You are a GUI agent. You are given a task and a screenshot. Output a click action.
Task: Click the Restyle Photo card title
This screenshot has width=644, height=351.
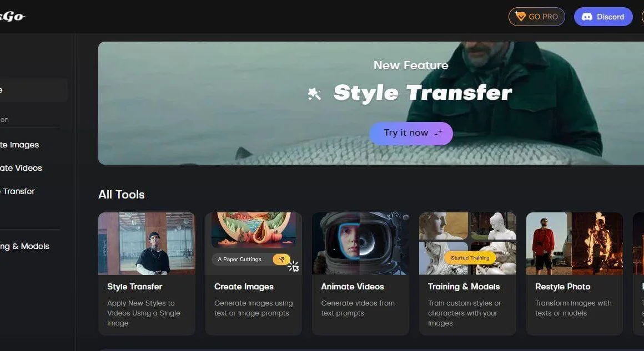coord(563,287)
